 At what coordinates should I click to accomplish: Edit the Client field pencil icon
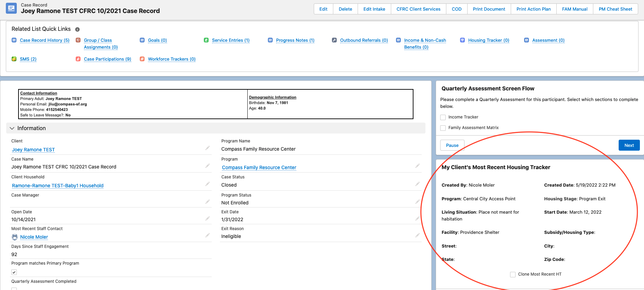pyautogui.click(x=208, y=148)
